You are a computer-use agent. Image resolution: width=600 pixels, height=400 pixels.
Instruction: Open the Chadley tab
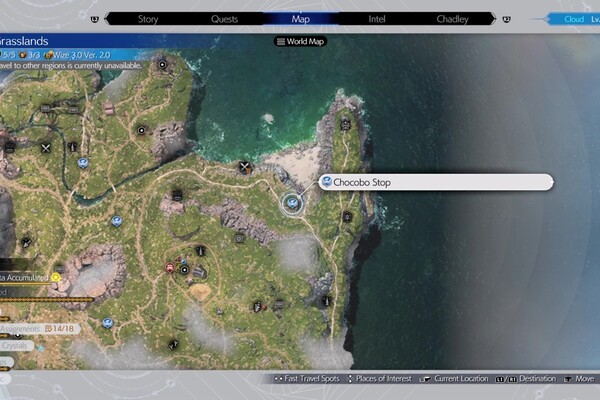(452, 19)
